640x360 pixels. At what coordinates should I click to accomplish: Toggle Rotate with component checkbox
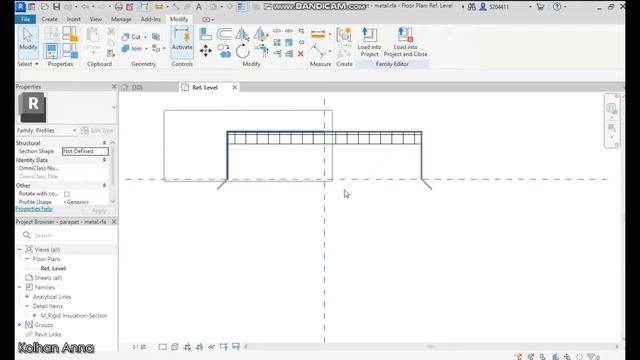tap(67, 194)
